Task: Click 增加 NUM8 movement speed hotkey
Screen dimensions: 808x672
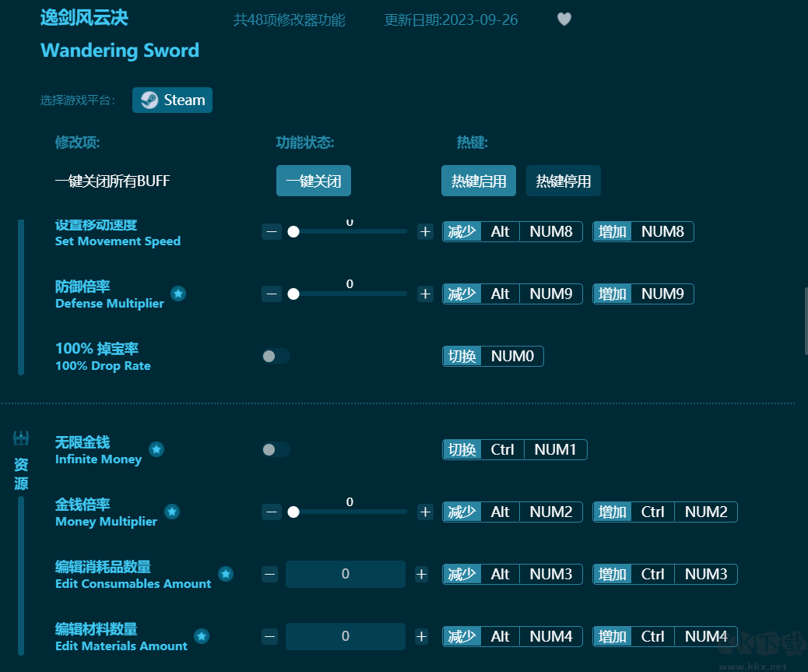Action: click(643, 232)
